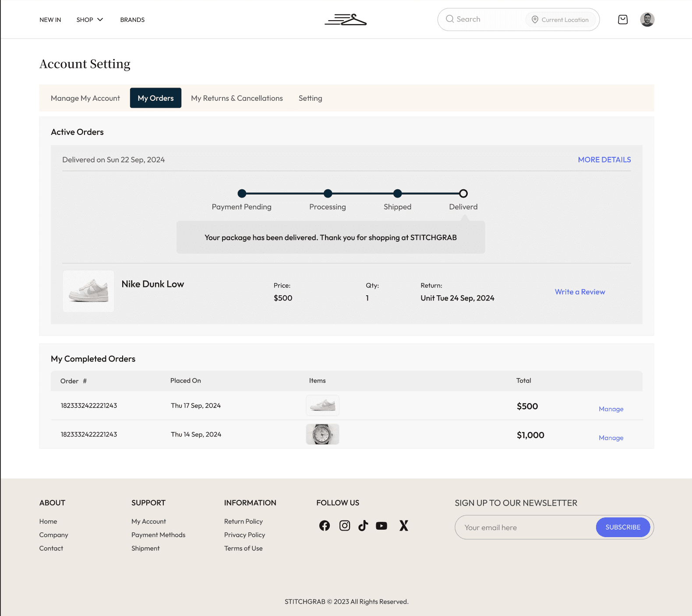Viewport: 692px width, 616px height.
Task: Open the Company footer link
Action: [x=54, y=535]
